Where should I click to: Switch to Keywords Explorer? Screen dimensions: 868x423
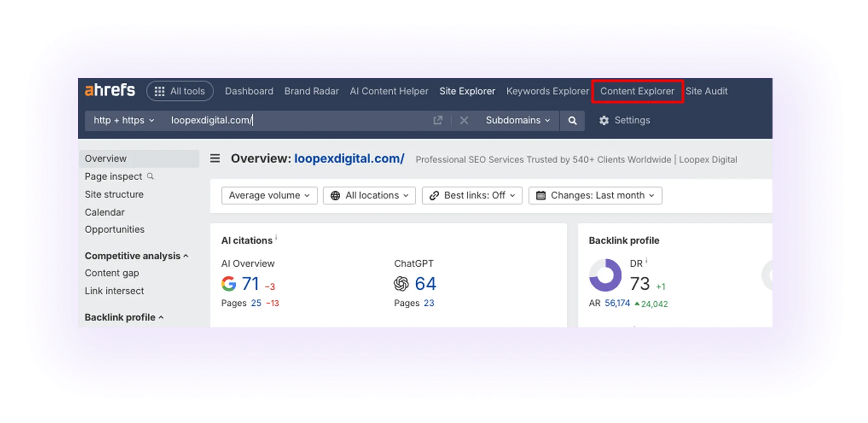547,91
